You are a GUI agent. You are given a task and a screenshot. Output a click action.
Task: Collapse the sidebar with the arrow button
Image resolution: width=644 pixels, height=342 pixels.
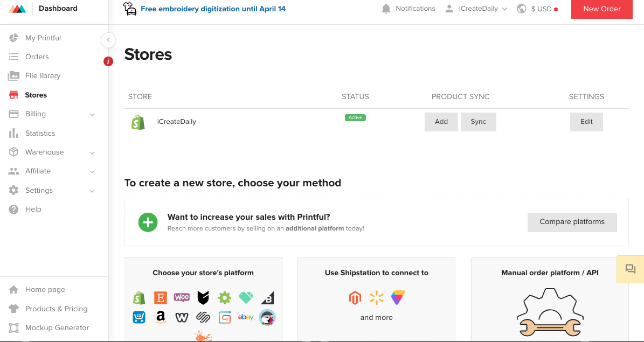pos(108,40)
